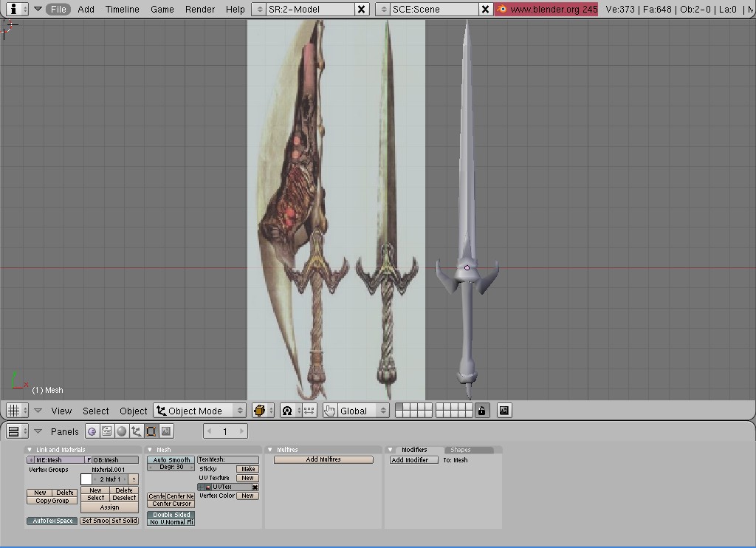Open the Render menu
Viewport: 756px width, 548px height.
[x=200, y=9]
